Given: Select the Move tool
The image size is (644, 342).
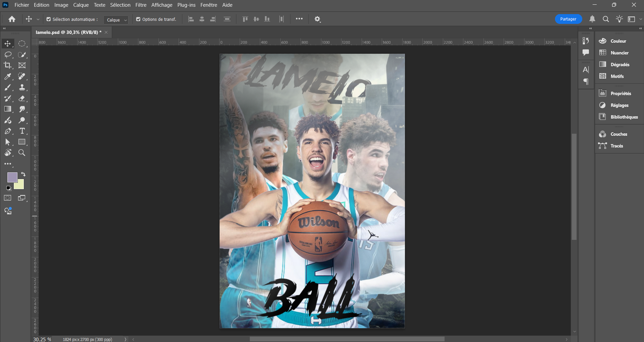Looking at the screenshot, I should (x=8, y=44).
